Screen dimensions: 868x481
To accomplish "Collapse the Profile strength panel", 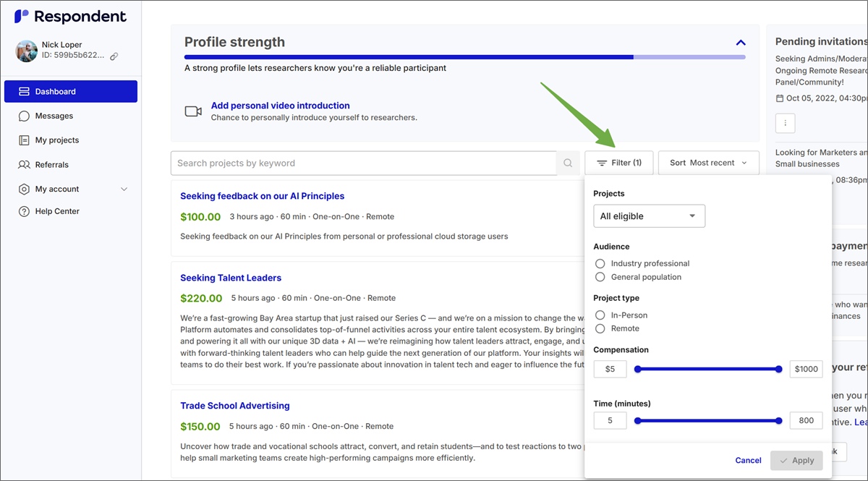I will pyautogui.click(x=741, y=42).
